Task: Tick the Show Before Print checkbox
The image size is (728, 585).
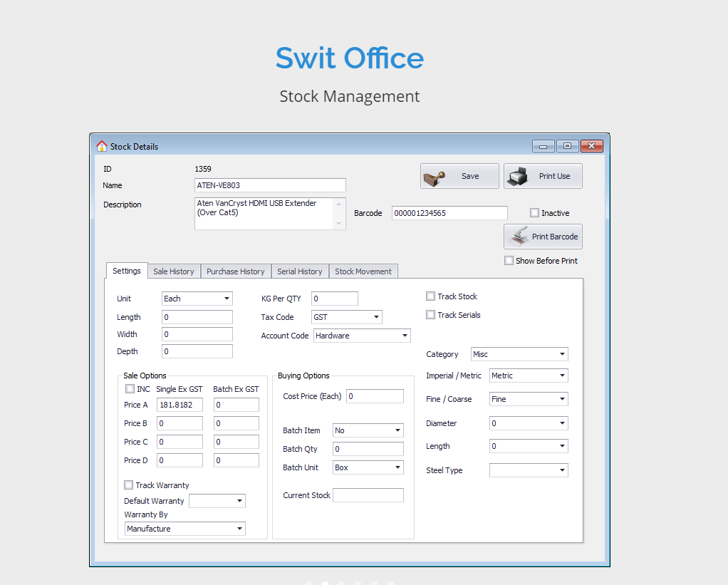Action: pos(509,261)
